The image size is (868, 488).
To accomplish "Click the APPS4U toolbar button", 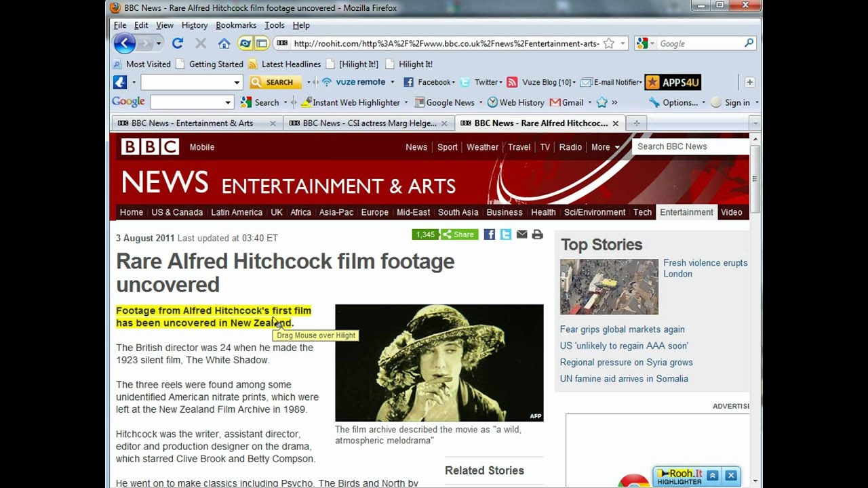I will point(673,82).
